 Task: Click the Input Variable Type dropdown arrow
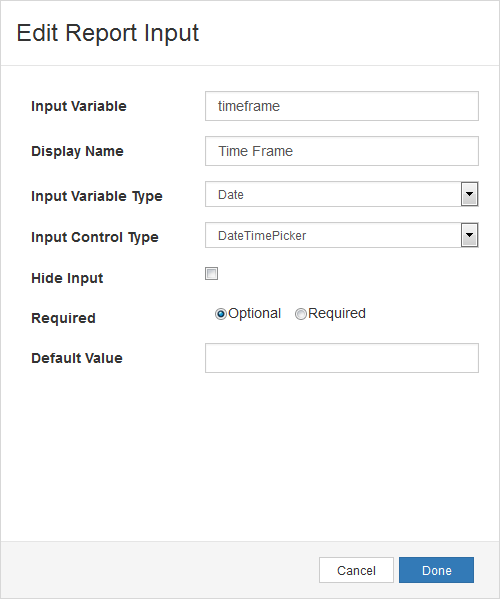[469, 194]
